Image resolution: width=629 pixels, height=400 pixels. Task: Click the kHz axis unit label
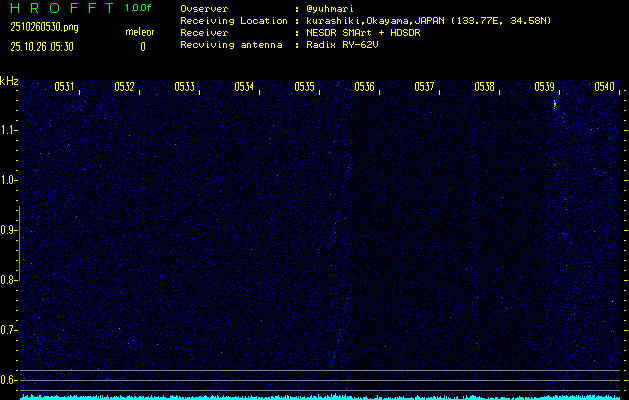point(10,81)
